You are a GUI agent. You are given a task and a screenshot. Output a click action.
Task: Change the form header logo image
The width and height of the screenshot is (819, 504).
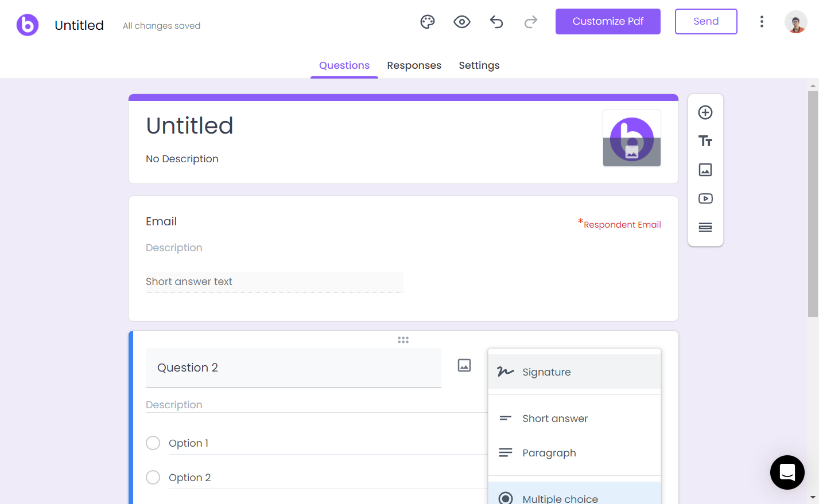click(632, 138)
